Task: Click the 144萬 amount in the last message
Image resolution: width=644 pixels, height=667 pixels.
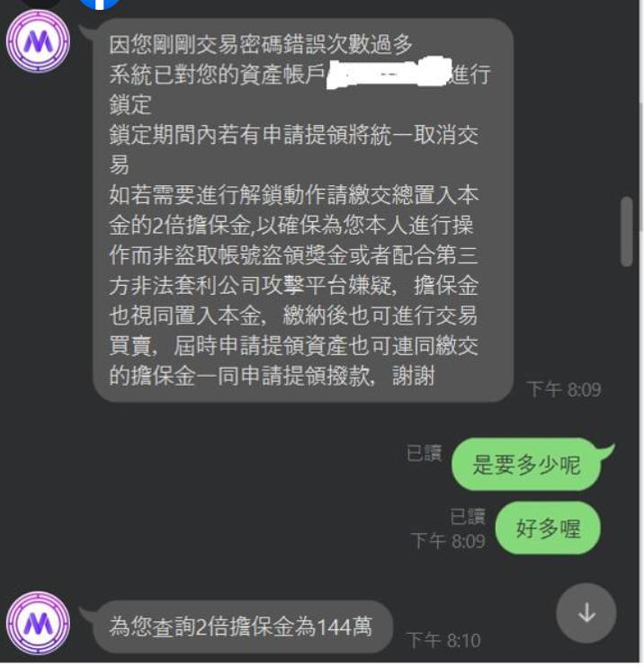Action: (x=344, y=627)
